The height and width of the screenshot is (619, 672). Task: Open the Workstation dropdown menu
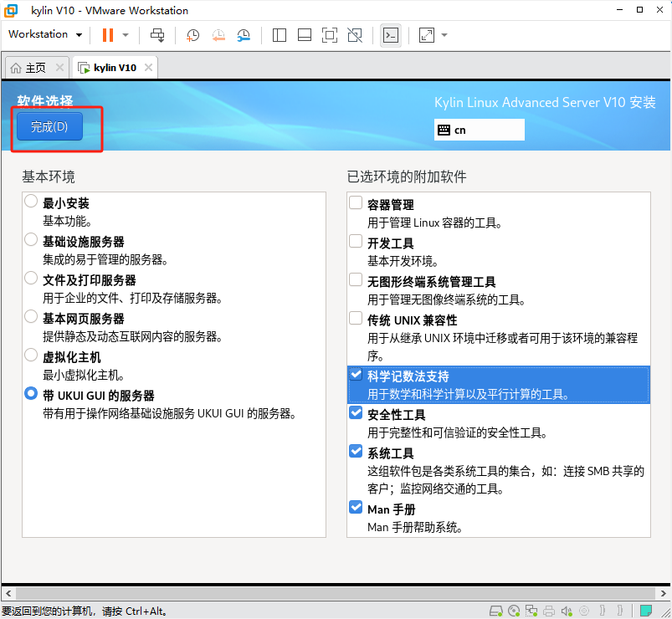45,34
